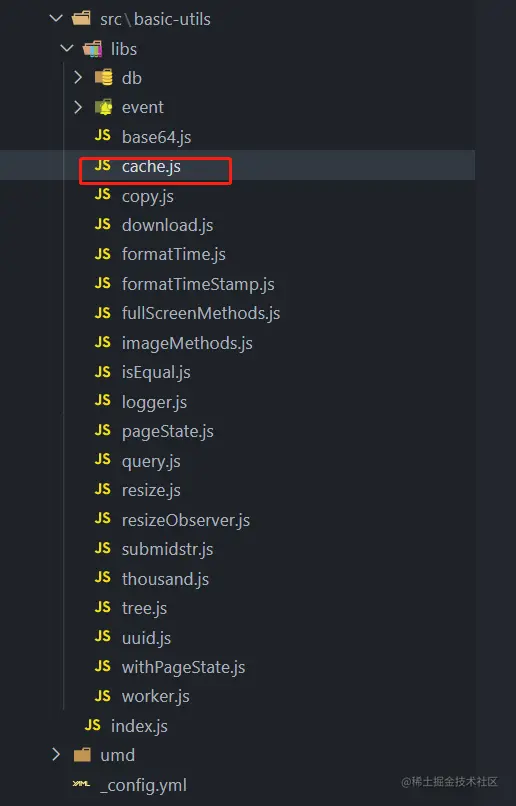Open the worker.js file
The image size is (516, 806).
point(156,697)
